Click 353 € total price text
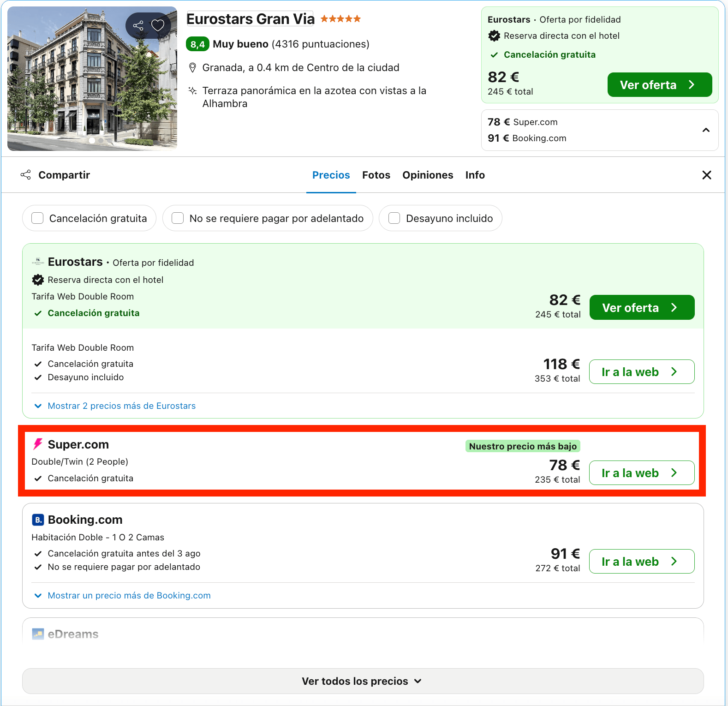The height and width of the screenshot is (706, 728). point(557,379)
